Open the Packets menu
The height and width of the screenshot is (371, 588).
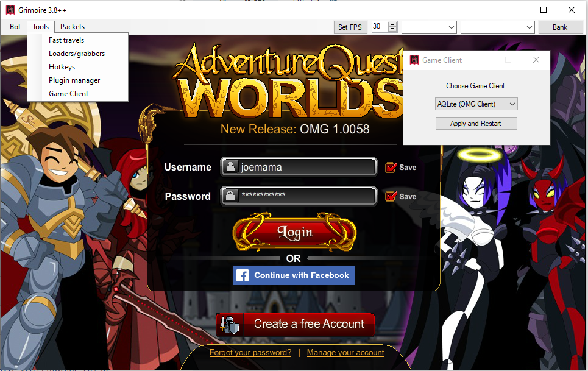(x=73, y=27)
